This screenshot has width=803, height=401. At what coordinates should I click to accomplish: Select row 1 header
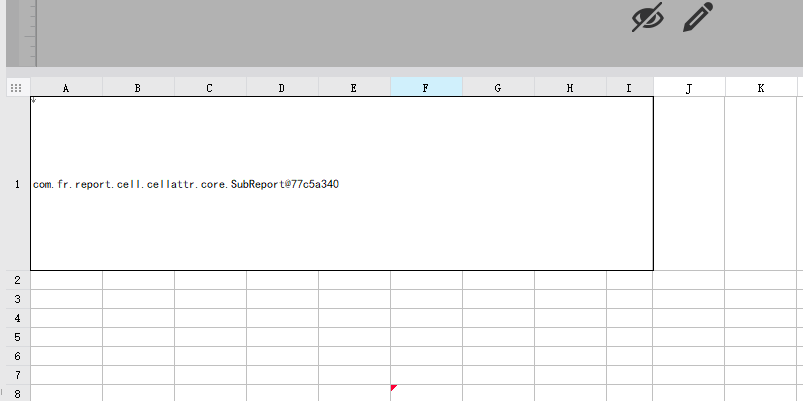point(18,184)
